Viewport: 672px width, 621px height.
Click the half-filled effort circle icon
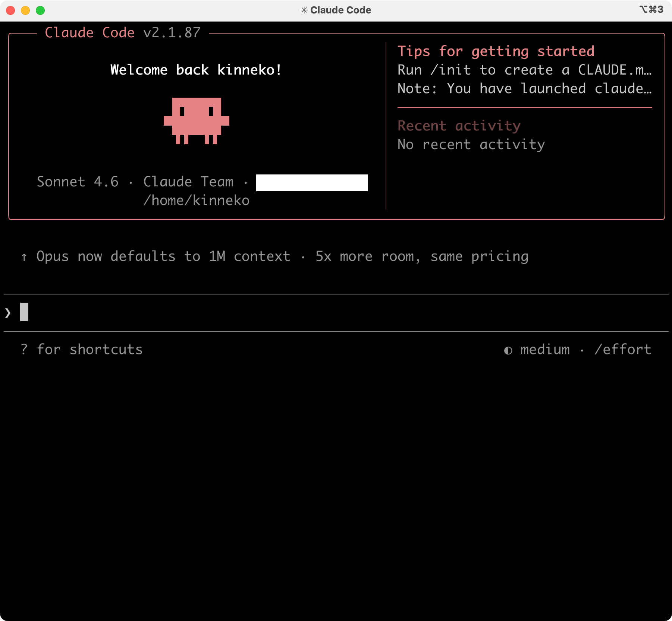[508, 350]
